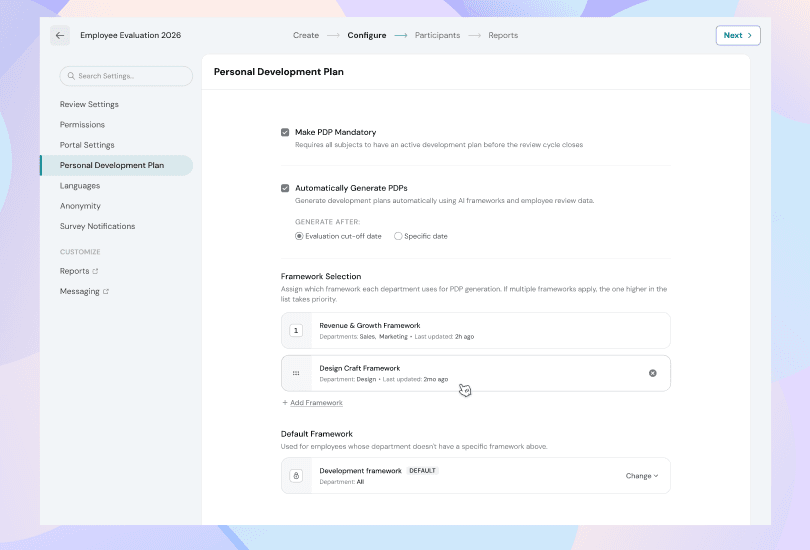Go to the Participants step
810x550 pixels.
pyautogui.click(x=437, y=35)
